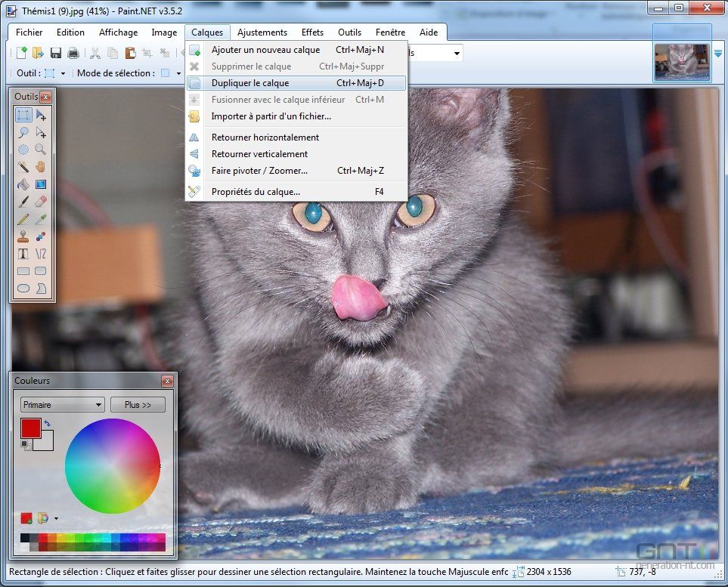The height and width of the screenshot is (587, 728).
Task: Open the Mode de sélection dropdown
Action: tap(178, 73)
